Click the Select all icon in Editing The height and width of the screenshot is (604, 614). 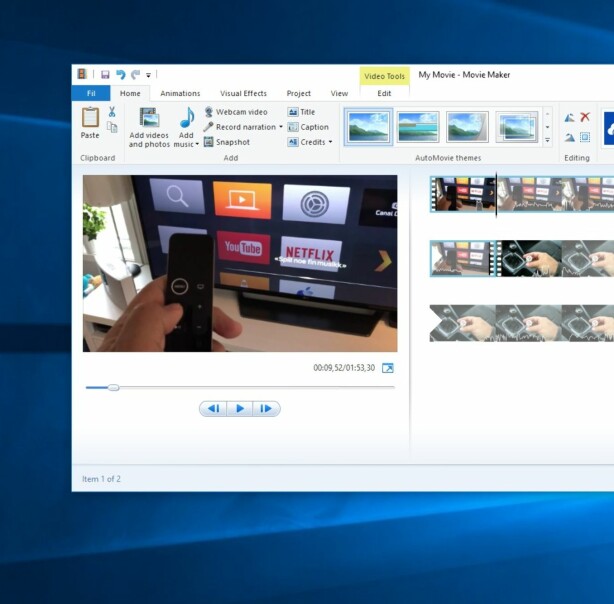click(585, 137)
